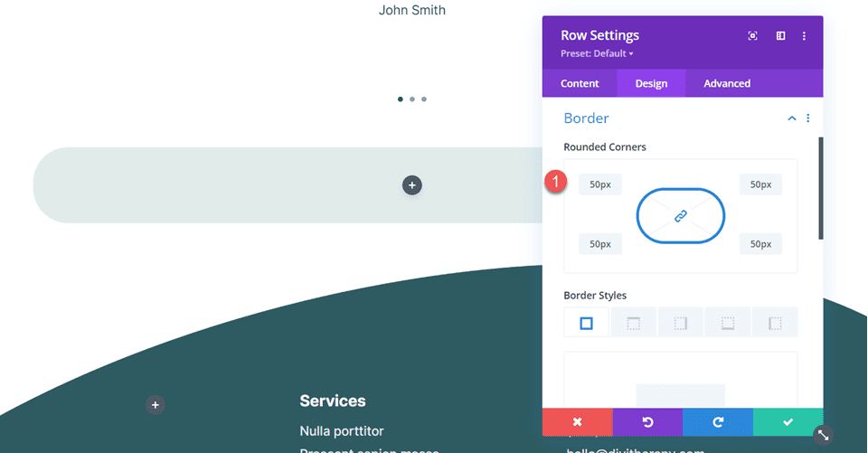The width and height of the screenshot is (868, 453).
Task: Select the top border style option
Action: 633,323
